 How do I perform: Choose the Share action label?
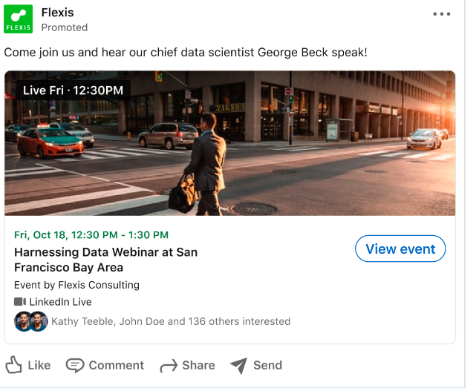coord(198,365)
